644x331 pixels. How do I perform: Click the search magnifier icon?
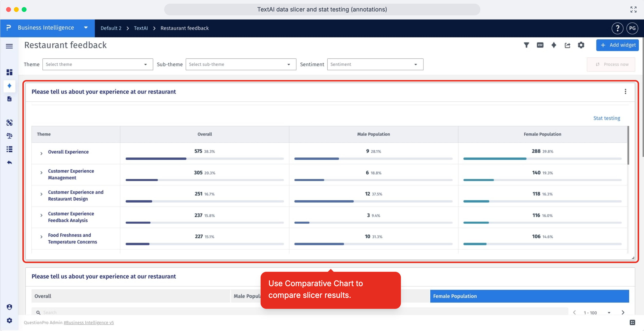point(38,312)
